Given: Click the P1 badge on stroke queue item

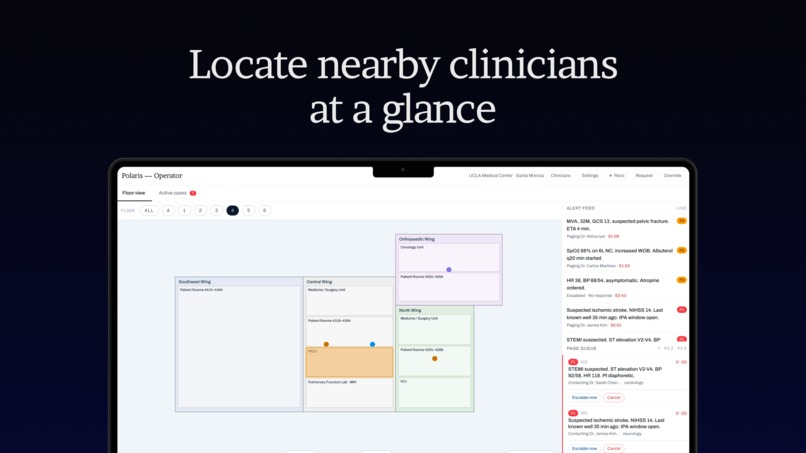Looking at the screenshot, I should click(573, 413).
